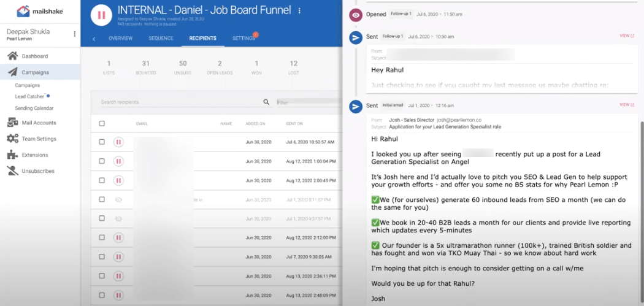Switch to the Sequence tab
The height and width of the screenshot is (306, 644).
[x=161, y=38]
